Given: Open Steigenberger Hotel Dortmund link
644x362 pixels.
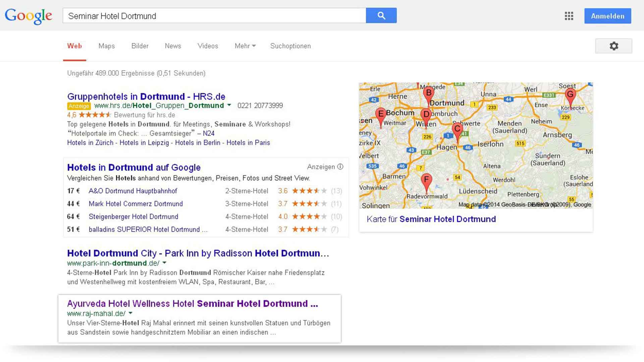Looking at the screenshot, I should (x=133, y=217).
